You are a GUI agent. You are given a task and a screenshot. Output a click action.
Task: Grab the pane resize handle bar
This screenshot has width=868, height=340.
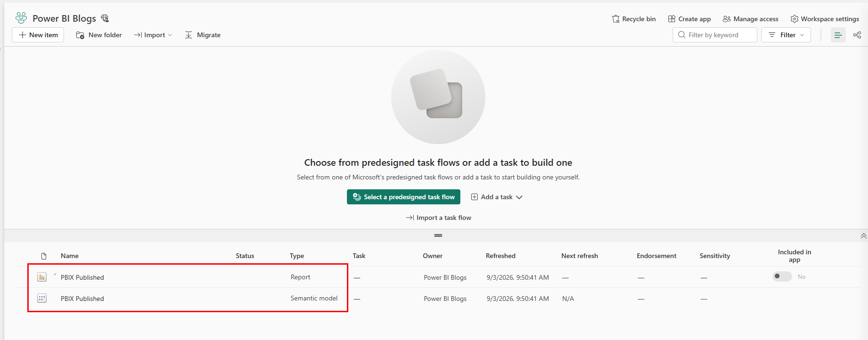coord(438,235)
